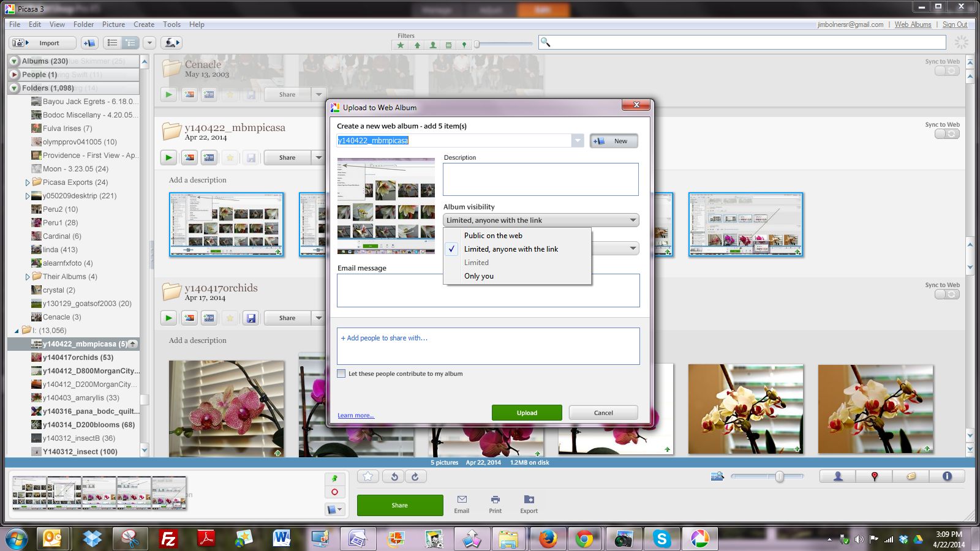The width and height of the screenshot is (980, 551).
Task: Open FileZilla from the Windows taskbar
Action: [168, 539]
